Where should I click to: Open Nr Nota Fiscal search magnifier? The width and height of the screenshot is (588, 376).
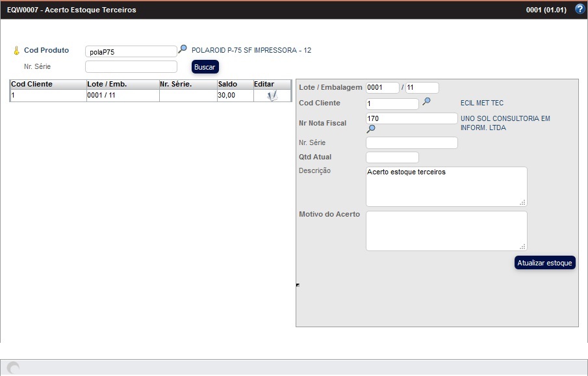[371, 129]
